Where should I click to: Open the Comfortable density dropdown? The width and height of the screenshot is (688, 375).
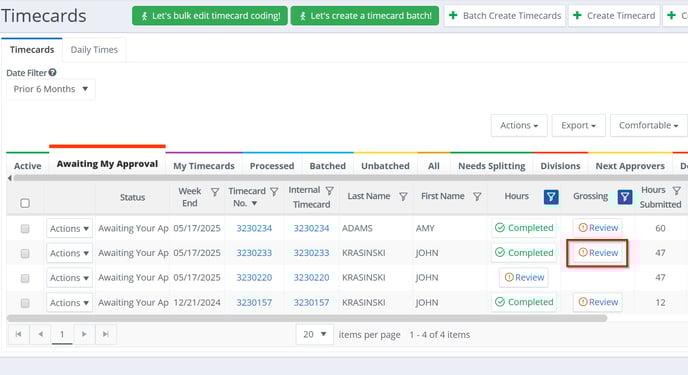pos(649,125)
